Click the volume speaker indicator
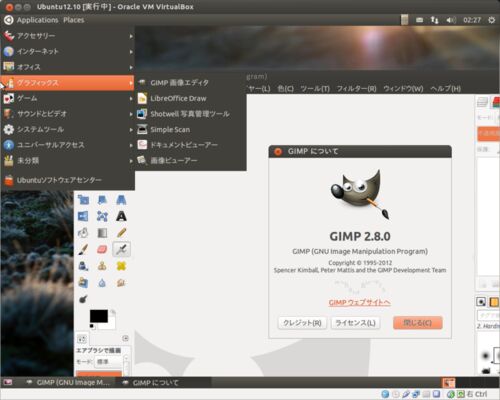Screen dimensions: 500x400 (451, 20)
